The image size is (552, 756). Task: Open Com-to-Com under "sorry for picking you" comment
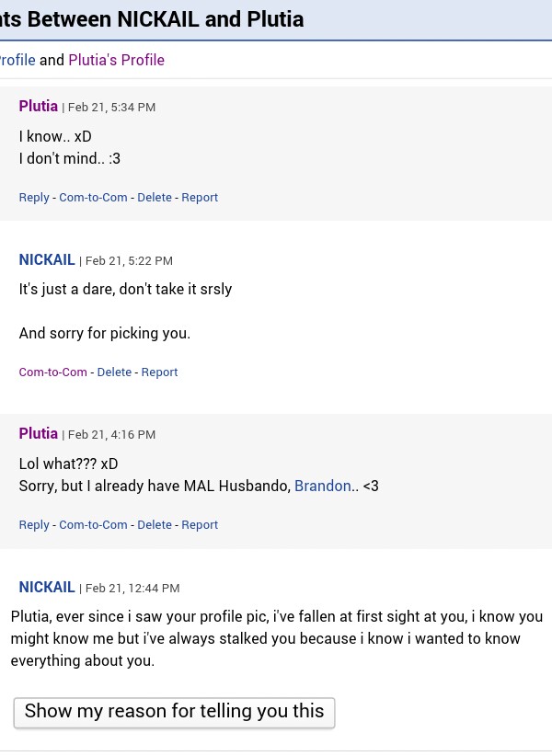(x=53, y=372)
